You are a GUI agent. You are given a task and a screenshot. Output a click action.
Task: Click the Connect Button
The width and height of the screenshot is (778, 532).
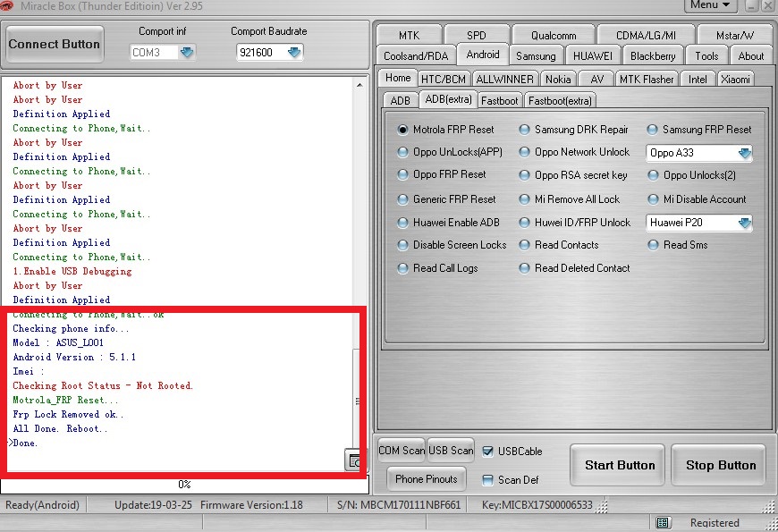(55, 44)
